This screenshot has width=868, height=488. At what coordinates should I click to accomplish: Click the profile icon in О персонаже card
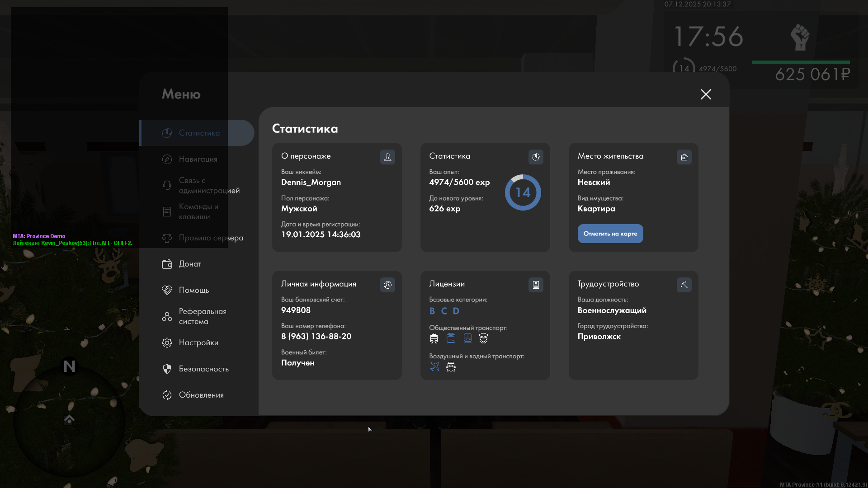[x=387, y=157]
